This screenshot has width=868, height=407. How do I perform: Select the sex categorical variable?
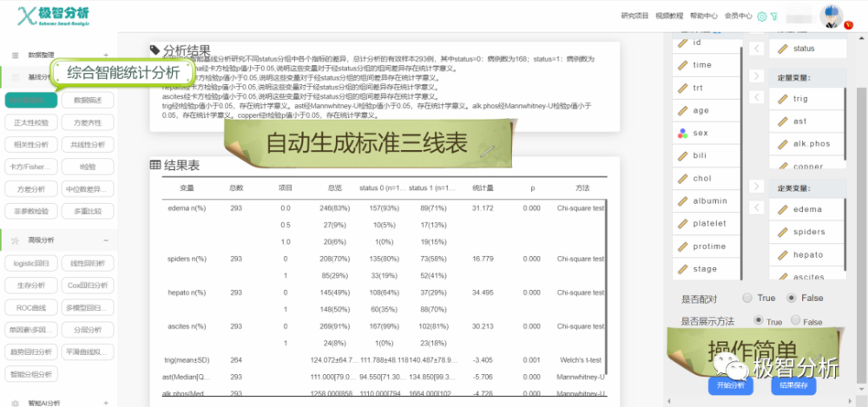pyautogui.click(x=707, y=133)
